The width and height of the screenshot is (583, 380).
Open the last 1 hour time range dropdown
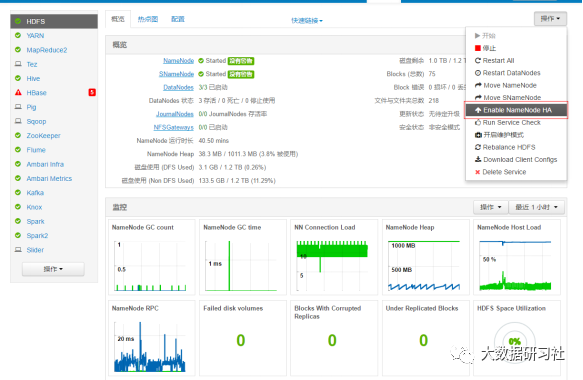point(536,207)
